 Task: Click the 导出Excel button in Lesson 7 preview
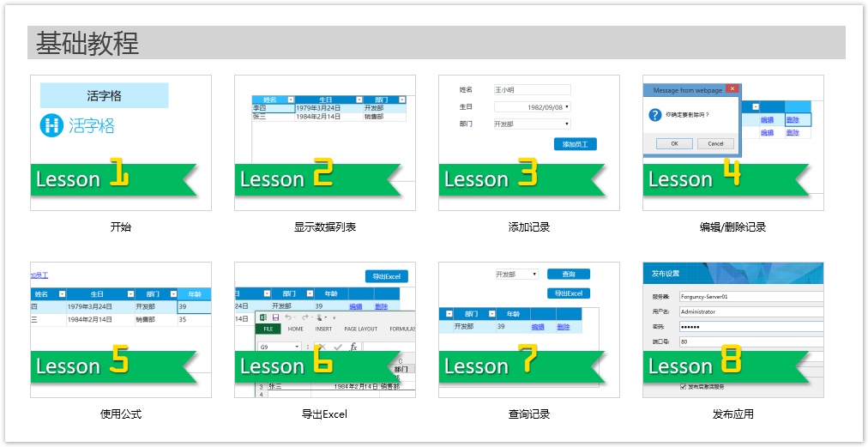[569, 293]
